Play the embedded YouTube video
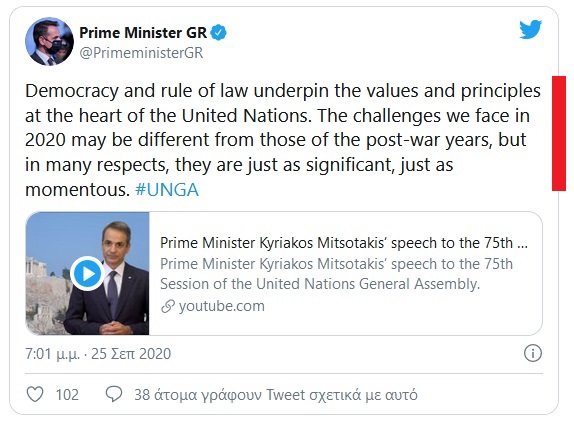The image size is (574, 423). tap(87, 273)
